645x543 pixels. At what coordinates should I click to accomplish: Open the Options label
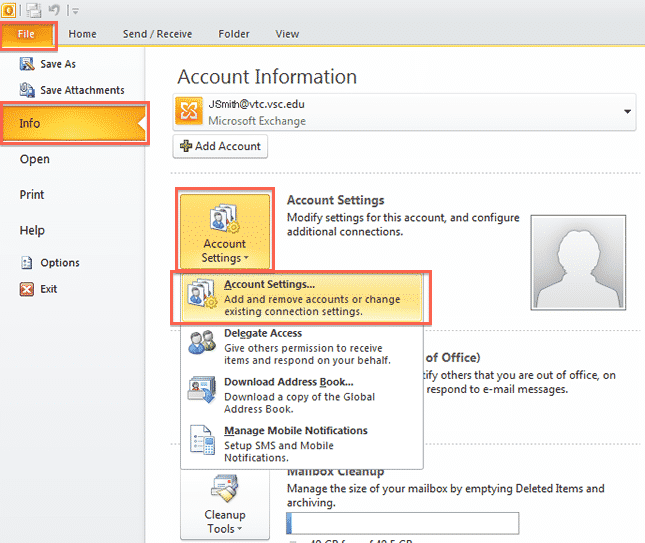click(60, 262)
